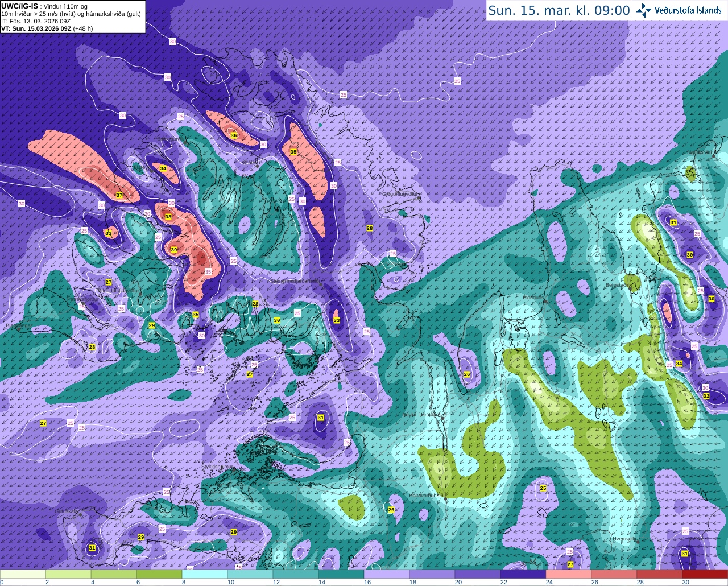Click the Veðurstofa Íslands name text
Viewport: 728px width, 586px height.
689,10
